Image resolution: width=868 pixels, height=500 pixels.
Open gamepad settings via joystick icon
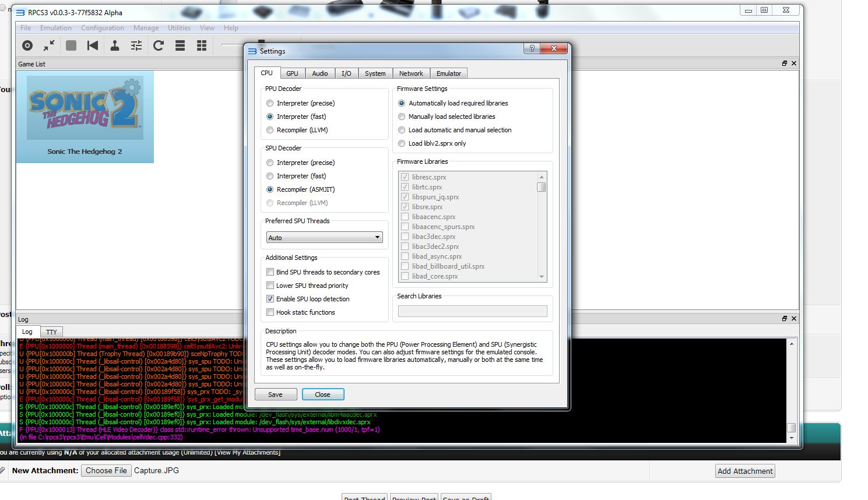click(x=115, y=45)
